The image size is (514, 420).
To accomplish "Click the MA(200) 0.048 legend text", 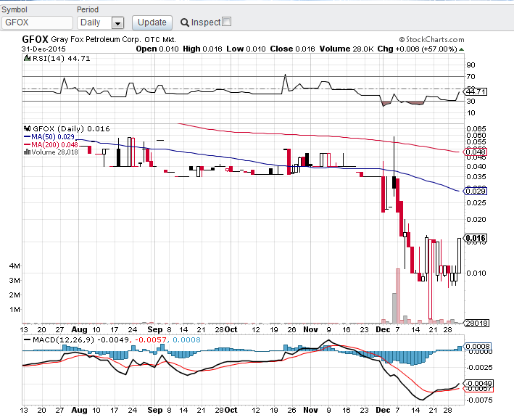I will 55,144.
